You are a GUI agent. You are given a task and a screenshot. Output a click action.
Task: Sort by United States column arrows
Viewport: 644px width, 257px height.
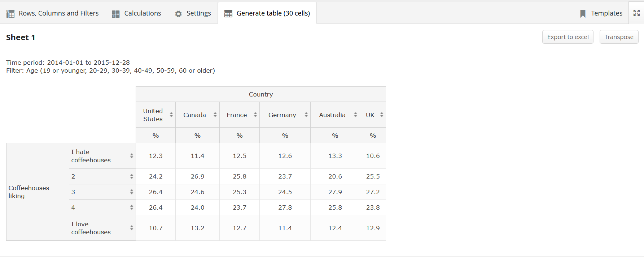pos(171,115)
